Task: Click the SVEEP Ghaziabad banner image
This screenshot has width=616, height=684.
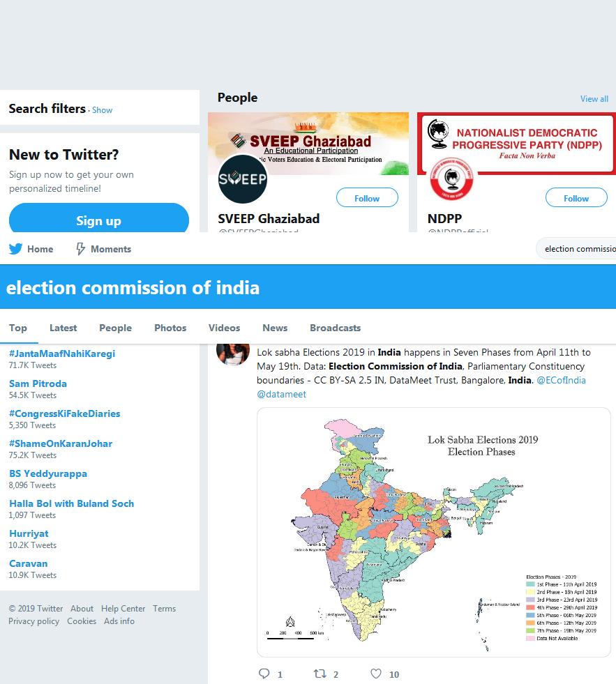Action: coord(308,144)
